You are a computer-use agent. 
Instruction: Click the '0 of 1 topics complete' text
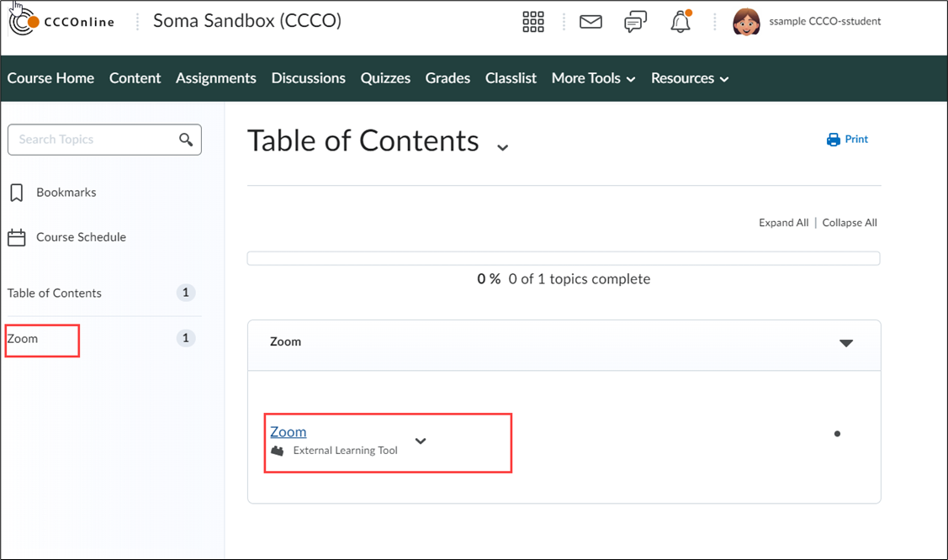[x=580, y=279]
